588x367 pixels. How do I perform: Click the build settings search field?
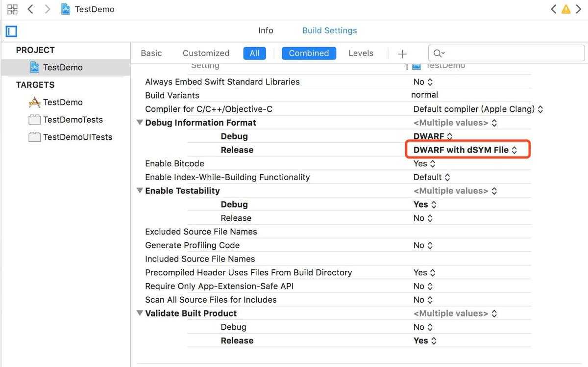pos(510,53)
